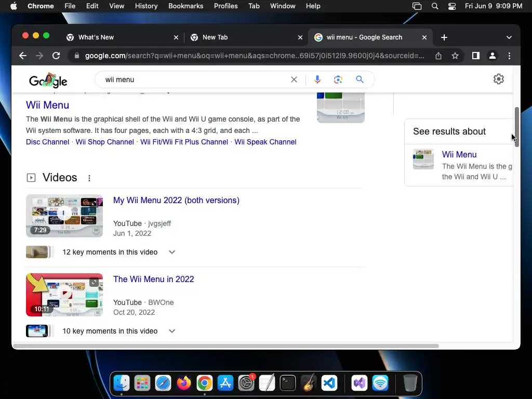The width and height of the screenshot is (532, 399).
Task: Play The Wii Menu in 2022 thumbnail
Action: [64, 295]
